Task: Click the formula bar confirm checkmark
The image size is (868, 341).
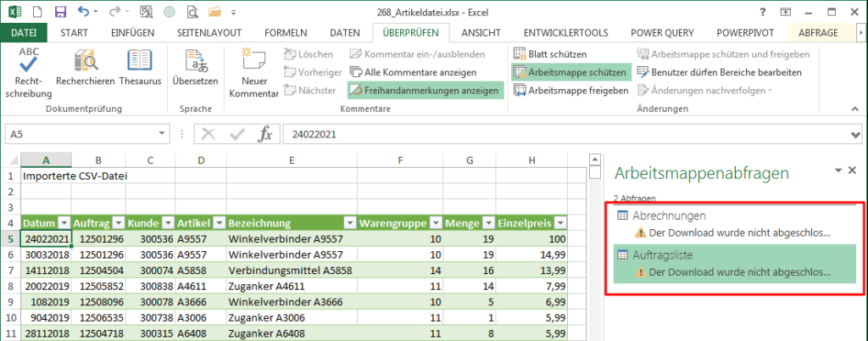Action: click(237, 134)
